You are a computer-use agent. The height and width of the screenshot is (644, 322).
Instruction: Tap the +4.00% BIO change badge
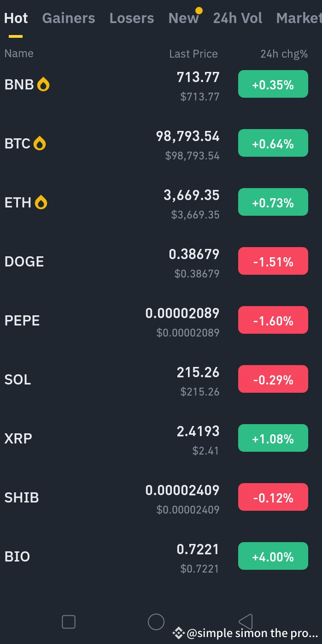coord(273,556)
